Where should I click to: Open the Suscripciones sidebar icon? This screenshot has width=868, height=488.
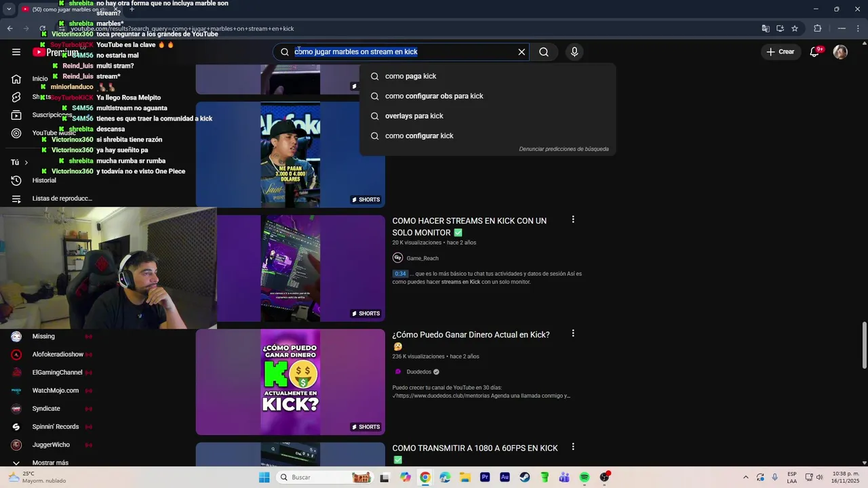[16, 115]
